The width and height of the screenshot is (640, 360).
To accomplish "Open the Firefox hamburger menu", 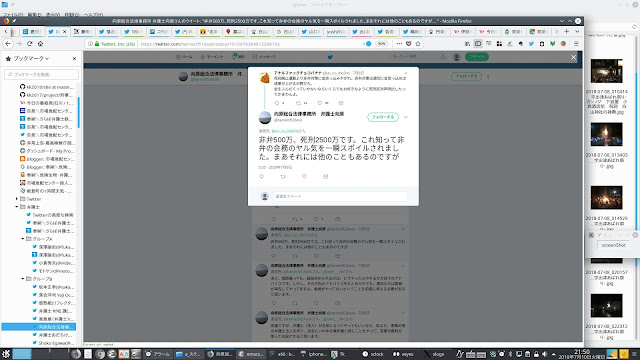I will [x=576, y=44].
